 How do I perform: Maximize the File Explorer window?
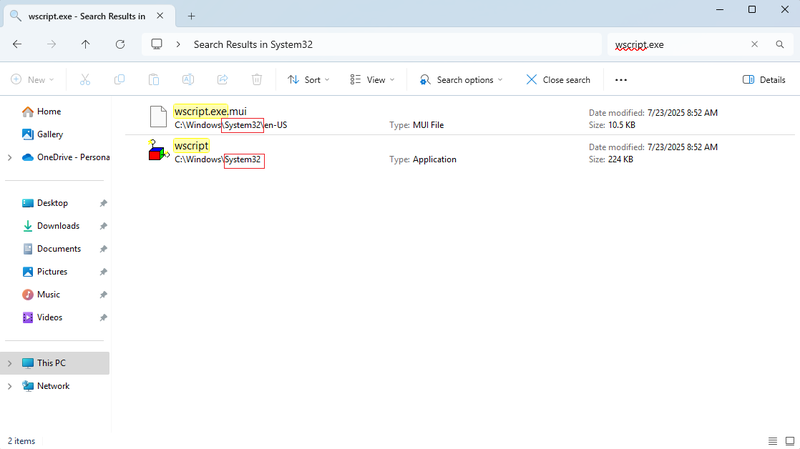pos(752,9)
